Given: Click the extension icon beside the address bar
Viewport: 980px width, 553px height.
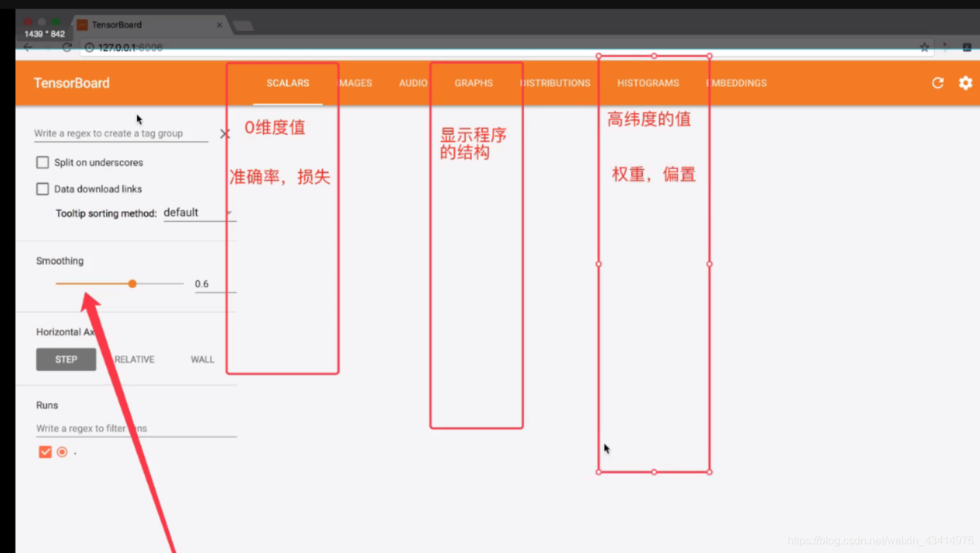Looking at the screenshot, I should click(x=967, y=47).
